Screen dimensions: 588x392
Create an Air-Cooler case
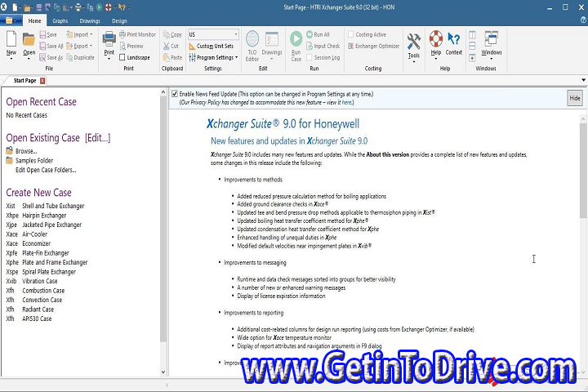coord(27,234)
